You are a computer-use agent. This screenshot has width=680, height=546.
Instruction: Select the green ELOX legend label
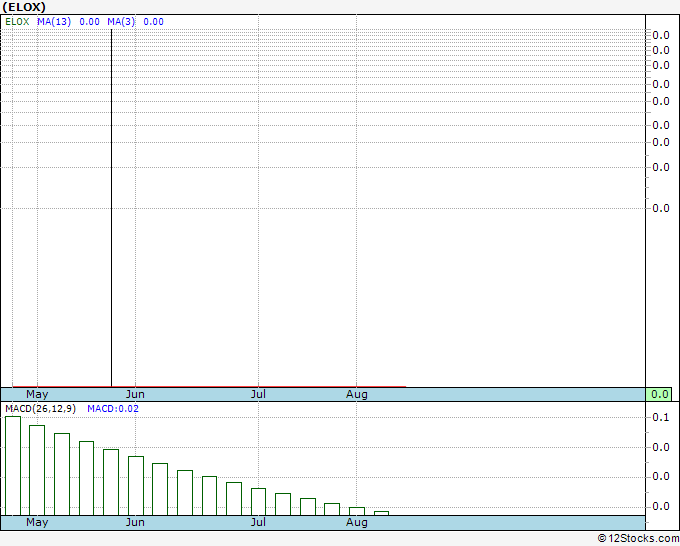click(x=17, y=21)
